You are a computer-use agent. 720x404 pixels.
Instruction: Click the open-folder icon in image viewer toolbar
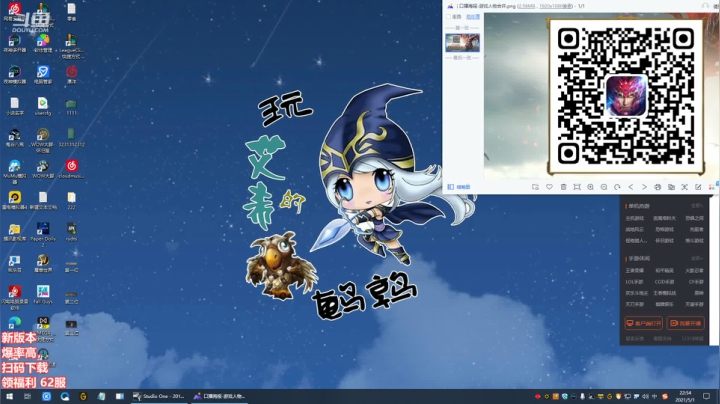[x=535, y=187]
